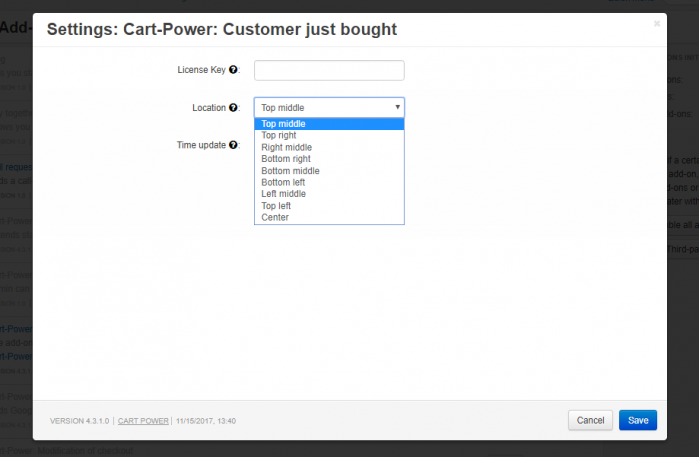Screen dimensions: 700x457
Task: Choose 'Bottom right' location option
Action: (329, 159)
